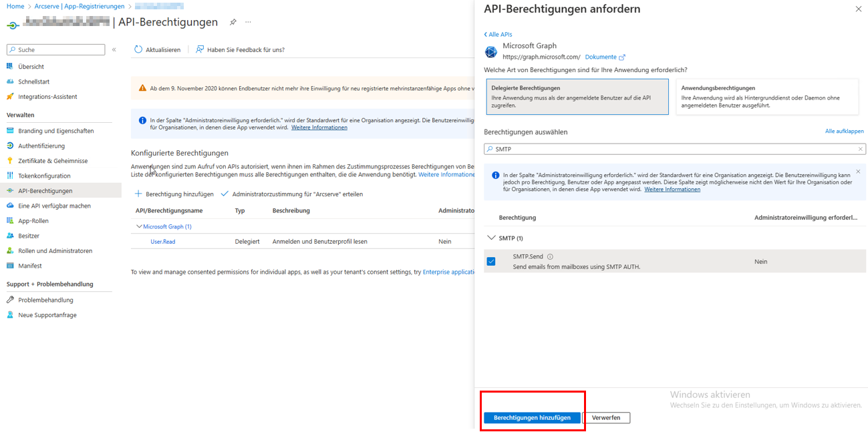
Task: Click the info icon next to SMTP.Send
Action: click(x=550, y=256)
